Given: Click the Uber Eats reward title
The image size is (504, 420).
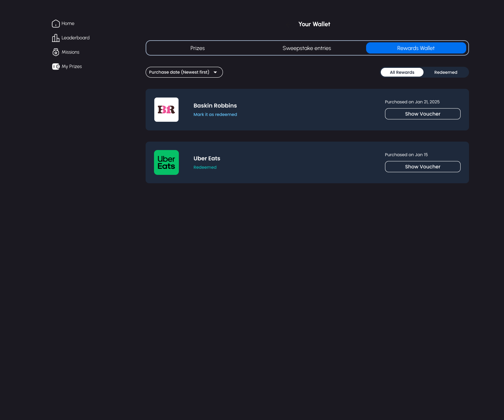Looking at the screenshot, I should (x=207, y=158).
